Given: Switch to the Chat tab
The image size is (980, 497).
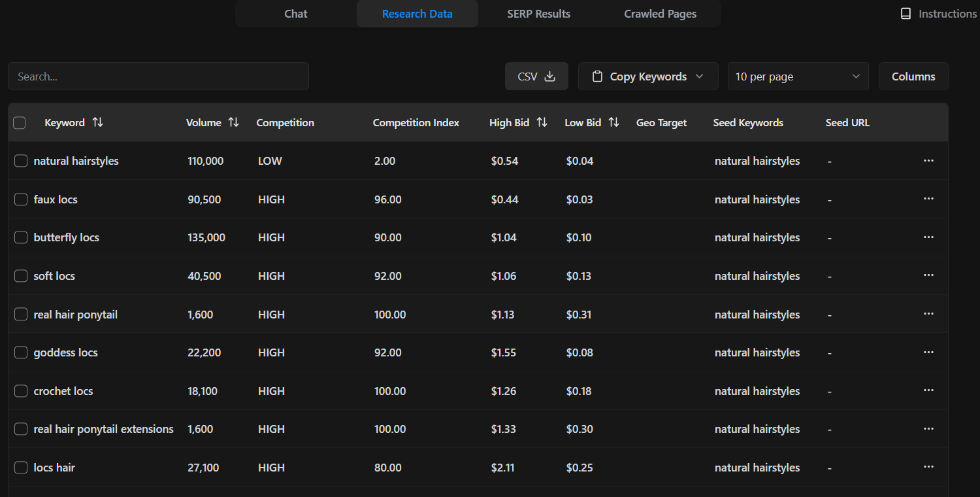Looking at the screenshot, I should [x=295, y=13].
